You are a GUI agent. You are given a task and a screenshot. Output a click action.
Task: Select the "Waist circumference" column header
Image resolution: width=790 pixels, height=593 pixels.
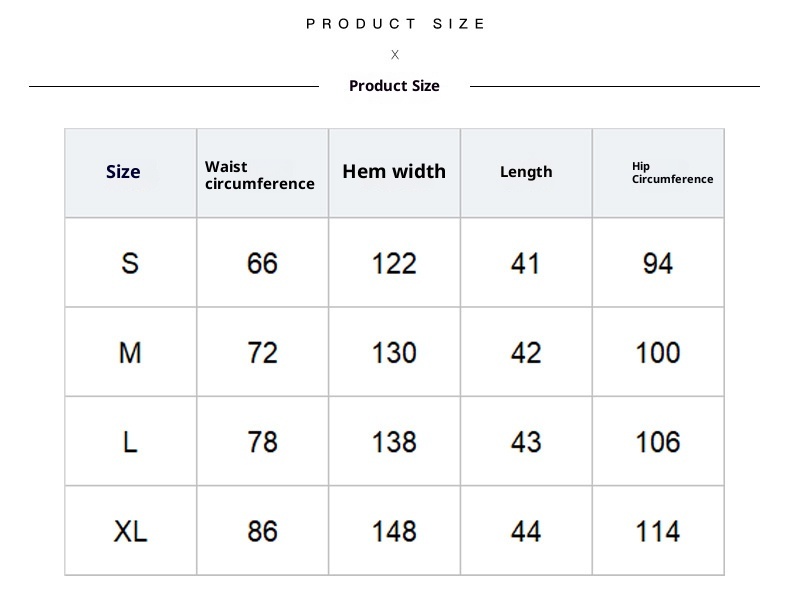[x=259, y=175]
